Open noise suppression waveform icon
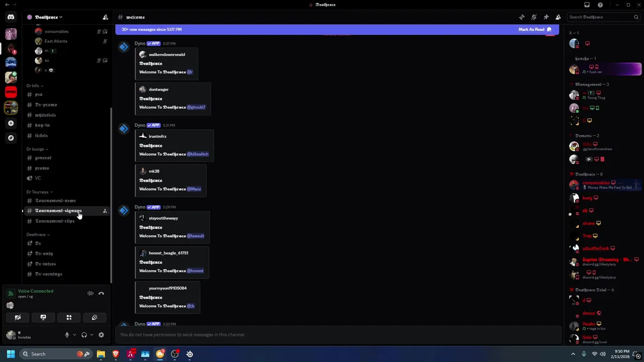Screen dimensions: 644x362 (x=91, y=294)
